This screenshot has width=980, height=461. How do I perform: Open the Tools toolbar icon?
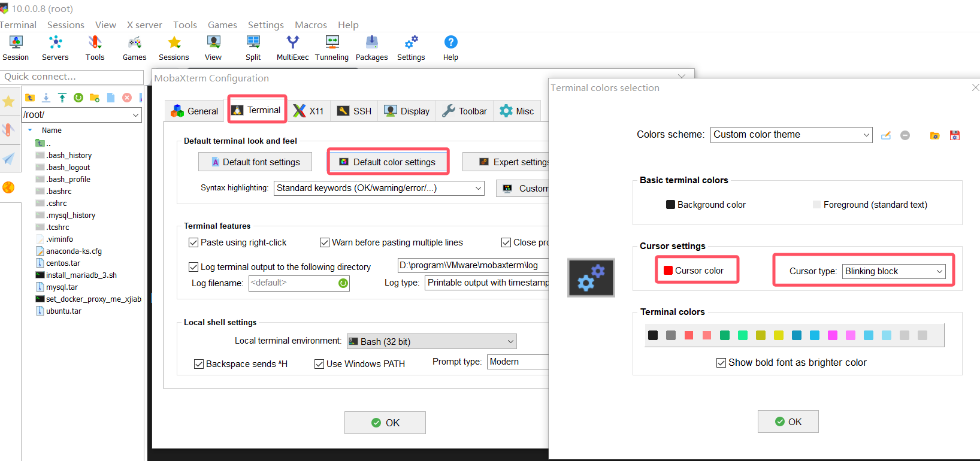point(95,48)
